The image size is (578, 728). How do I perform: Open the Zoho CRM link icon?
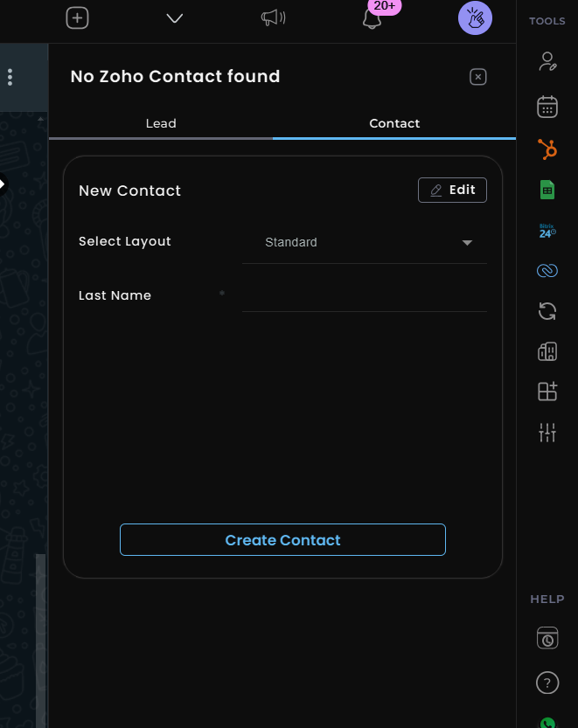[x=547, y=270]
